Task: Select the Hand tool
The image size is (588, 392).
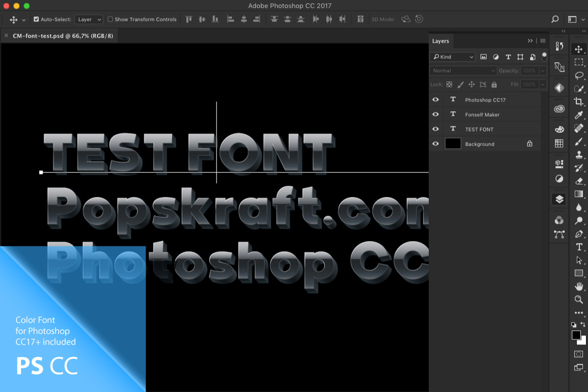Action: (579, 286)
